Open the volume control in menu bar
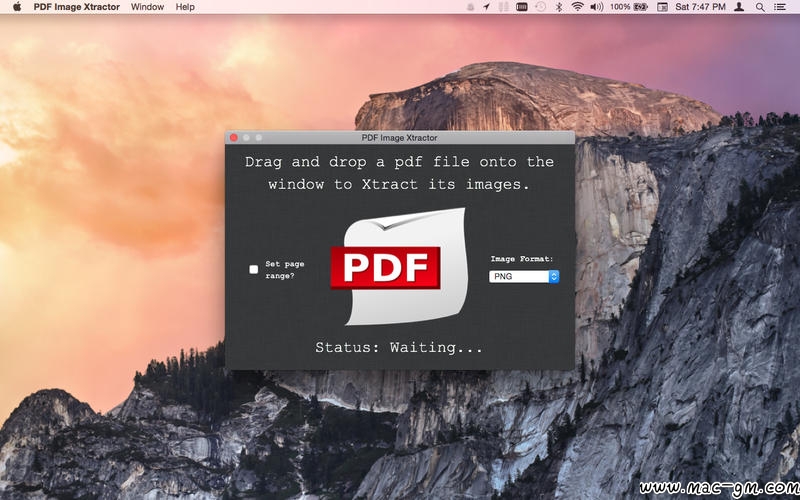 click(x=596, y=7)
